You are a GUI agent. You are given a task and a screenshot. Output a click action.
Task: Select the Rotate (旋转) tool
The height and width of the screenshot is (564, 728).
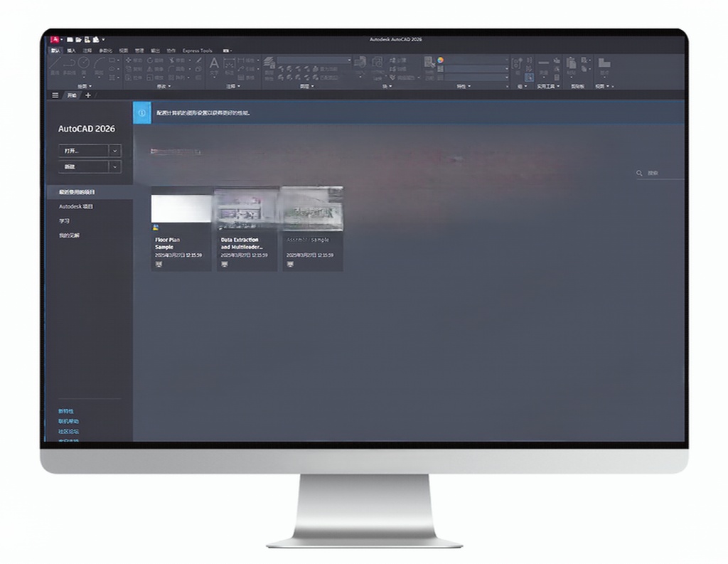point(155,60)
